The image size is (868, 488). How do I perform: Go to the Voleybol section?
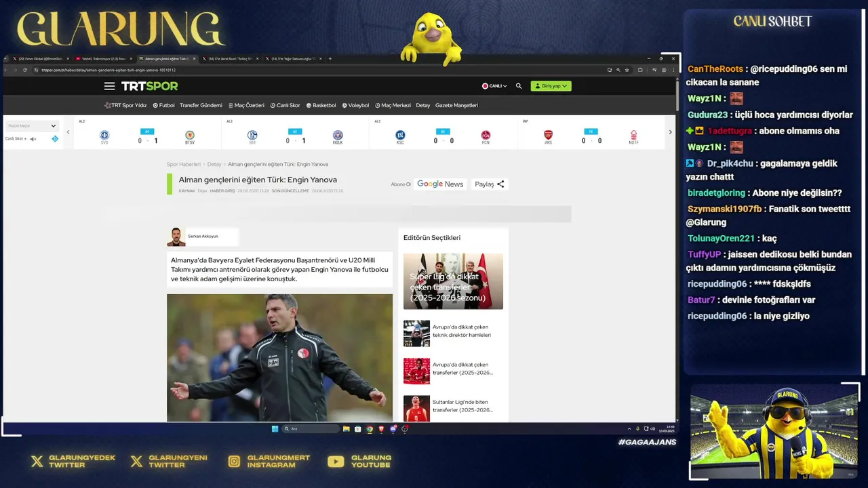point(355,105)
